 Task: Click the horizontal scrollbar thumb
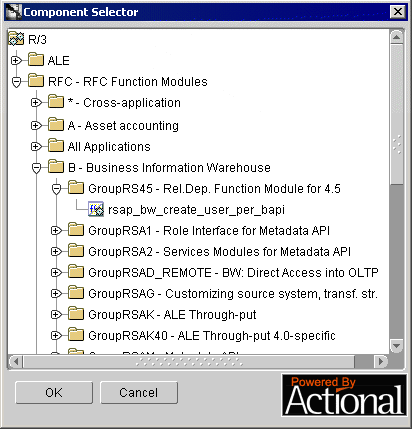point(189,361)
